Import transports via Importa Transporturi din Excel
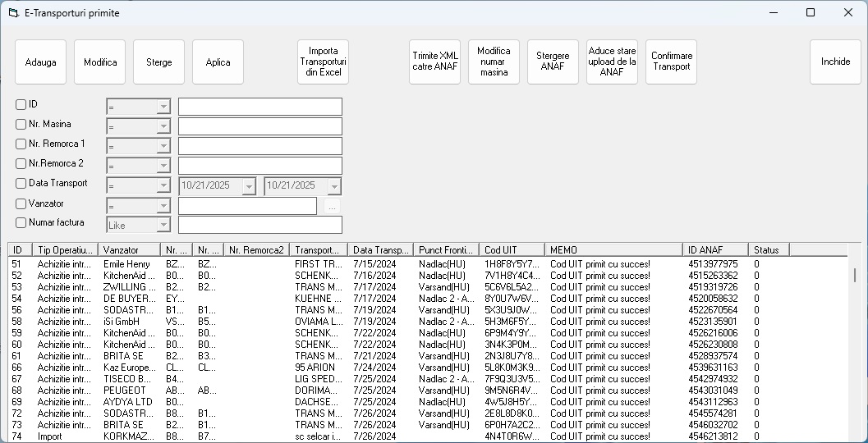The image size is (868, 443). pyautogui.click(x=323, y=62)
